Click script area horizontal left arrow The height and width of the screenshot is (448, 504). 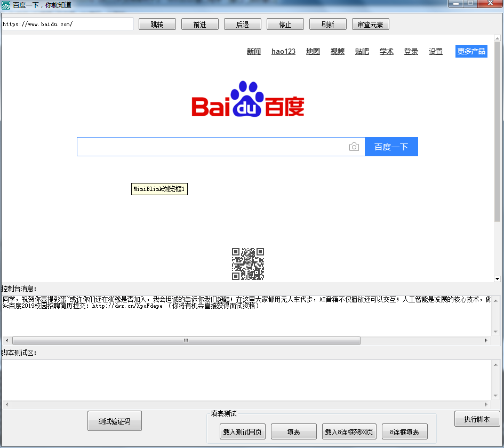[7, 405]
